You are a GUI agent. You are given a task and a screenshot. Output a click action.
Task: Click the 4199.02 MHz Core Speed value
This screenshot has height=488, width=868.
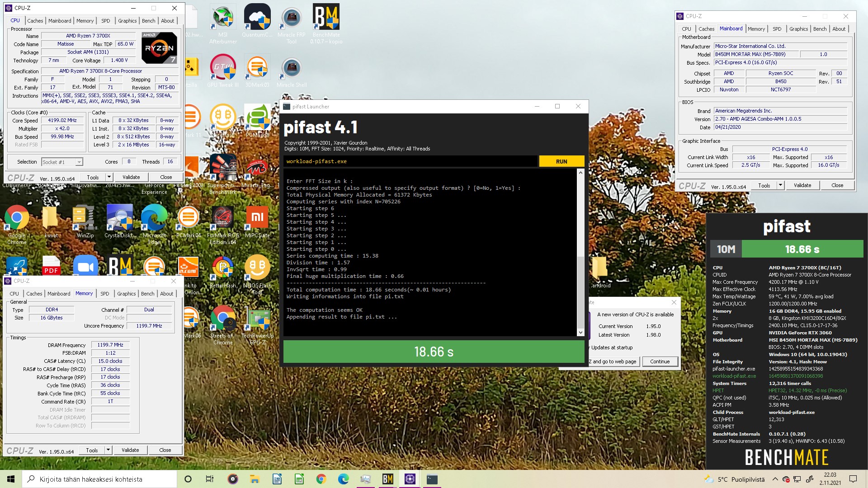tap(62, 120)
